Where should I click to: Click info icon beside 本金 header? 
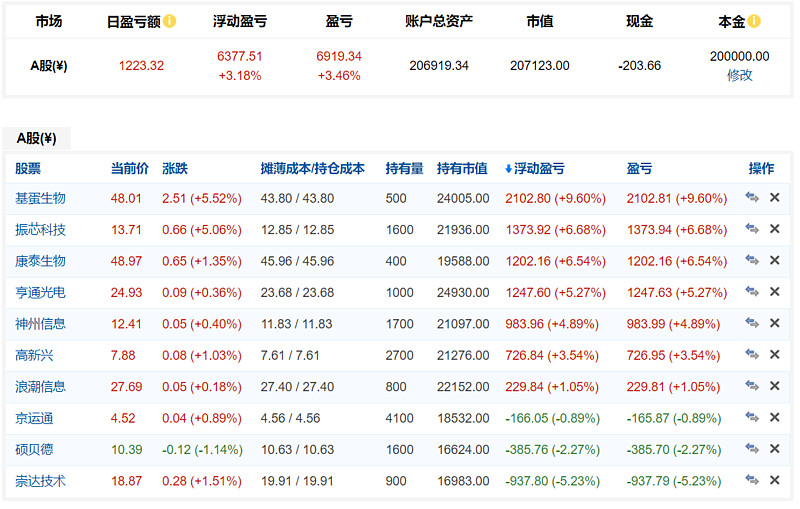pyautogui.click(x=754, y=21)
